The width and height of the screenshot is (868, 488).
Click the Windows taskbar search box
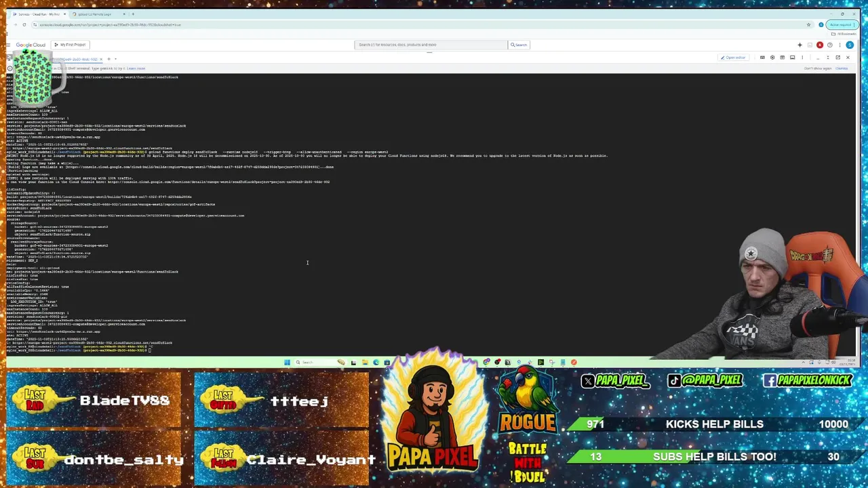321,362
